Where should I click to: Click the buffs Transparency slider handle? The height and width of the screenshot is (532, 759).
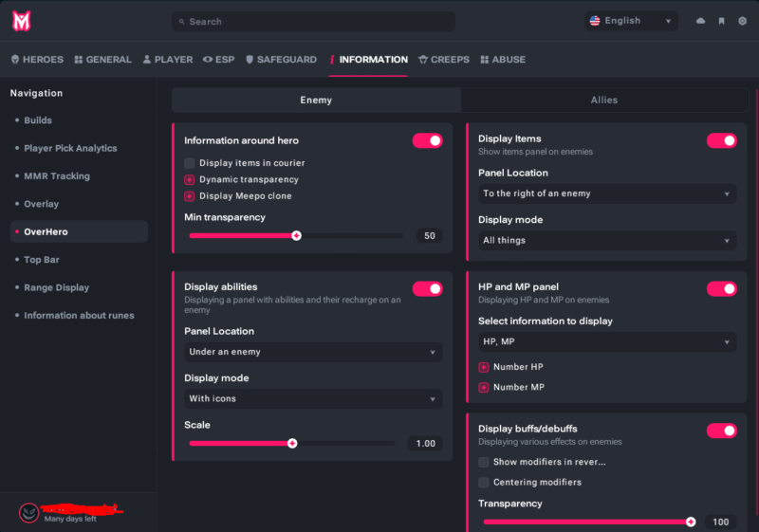click(691, 522)
